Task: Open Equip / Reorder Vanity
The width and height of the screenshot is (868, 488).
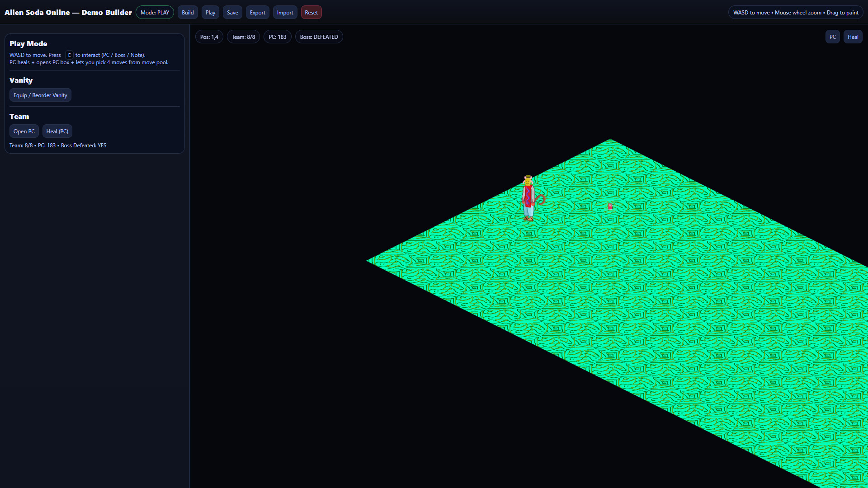Action: point(40,95)
